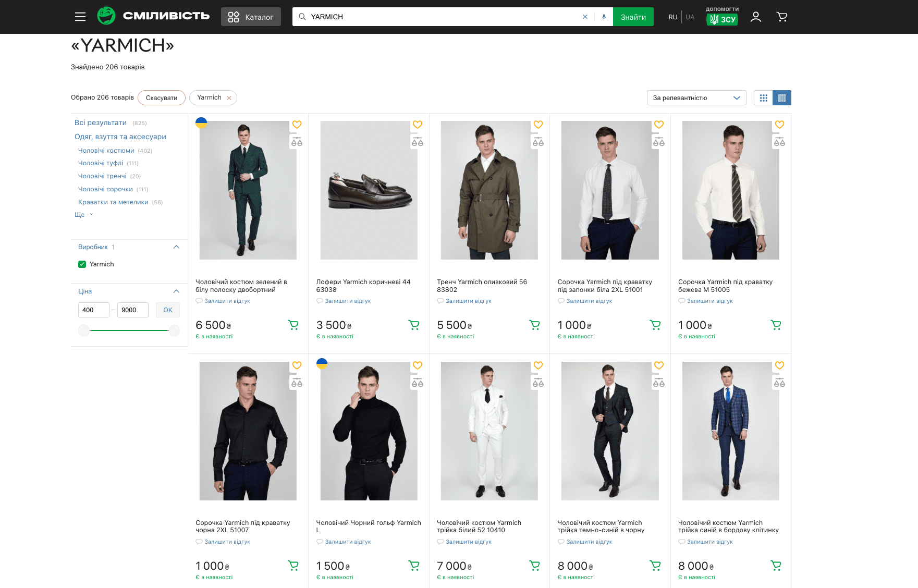Favorite the white shirt 51001
The image size is (918, 588).
[x=659, y=125]
